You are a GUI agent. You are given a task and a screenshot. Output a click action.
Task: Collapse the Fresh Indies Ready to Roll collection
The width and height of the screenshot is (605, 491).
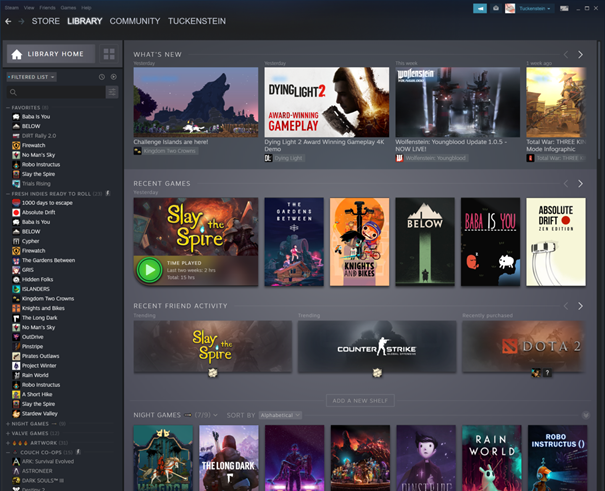click(8, 193)
